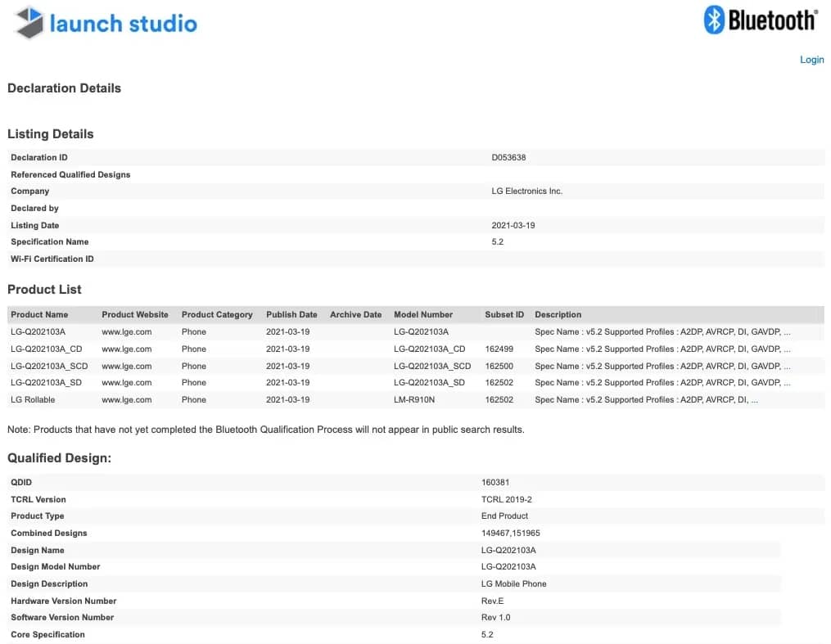This screenshot has width=831, height=644.
Task: Sort by Product Name column header
Action: [x=39, y=315]
